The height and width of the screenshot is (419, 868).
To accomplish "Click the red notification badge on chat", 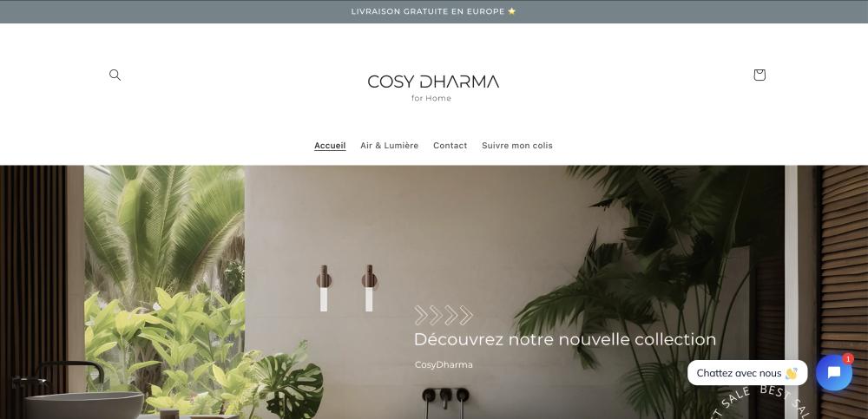I will [x=848, y=358].
